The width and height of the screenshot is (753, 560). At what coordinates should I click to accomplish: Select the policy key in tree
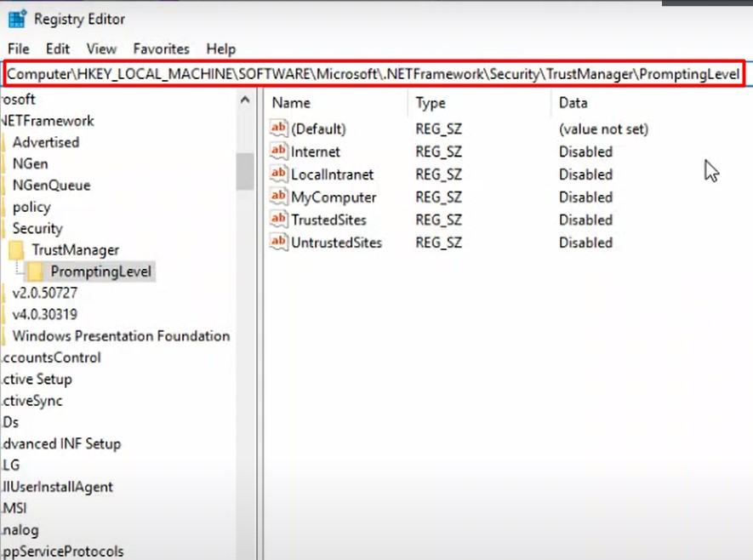tap(31, 207)
